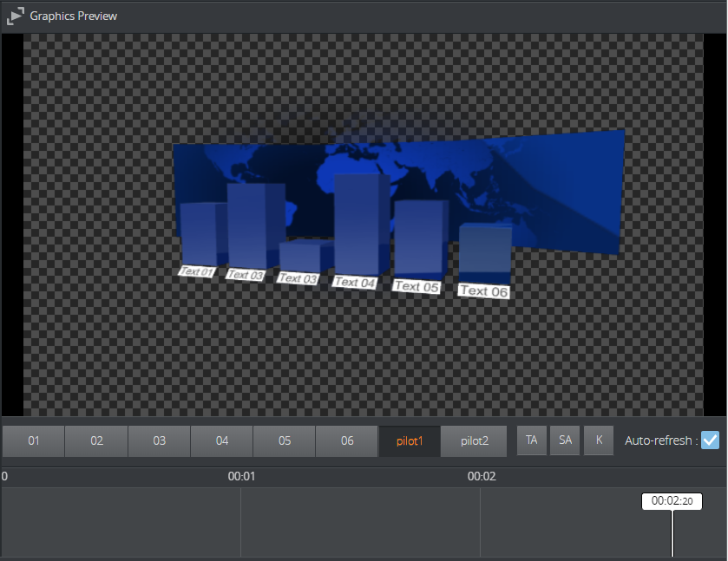Image resolution: width=728 pixels, height=561 pixels.
Task: Select the pilot1 preview point
Action: (x=410, y=440)
